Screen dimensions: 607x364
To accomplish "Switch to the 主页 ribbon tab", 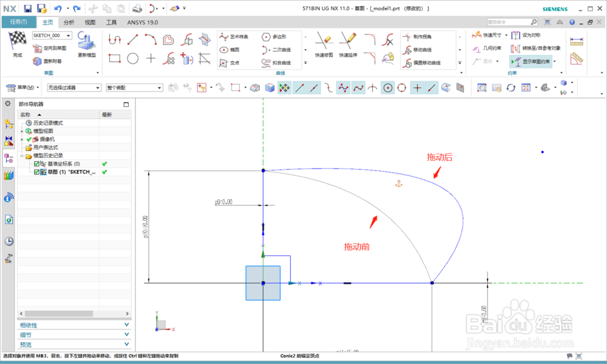I will 47,22.
